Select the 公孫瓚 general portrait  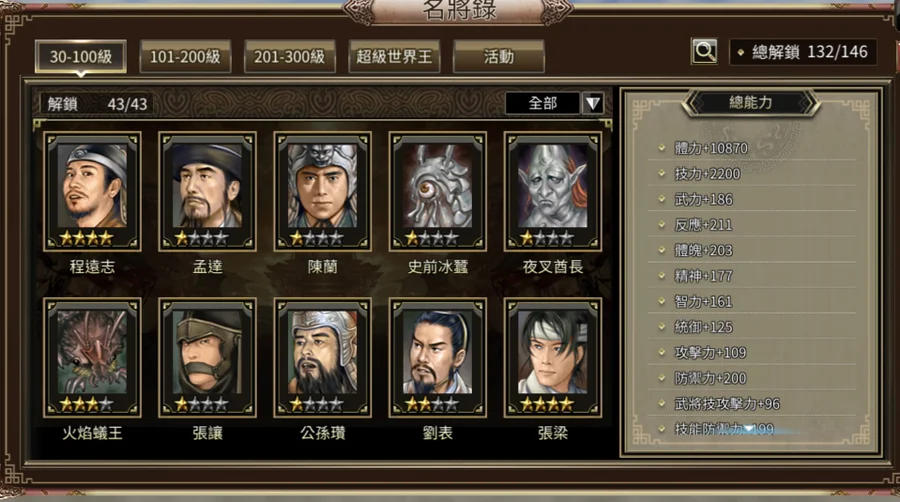point(323,357)
